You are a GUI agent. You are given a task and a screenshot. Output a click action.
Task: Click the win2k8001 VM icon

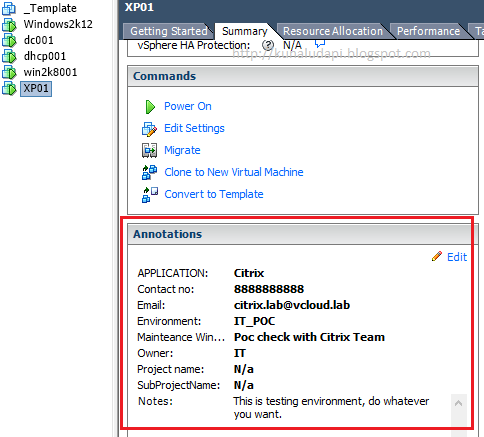click(9, 72)
